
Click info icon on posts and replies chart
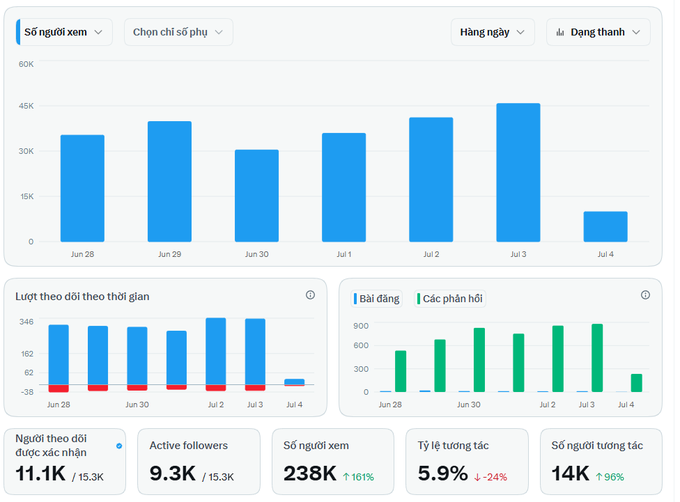click(645, 295)
